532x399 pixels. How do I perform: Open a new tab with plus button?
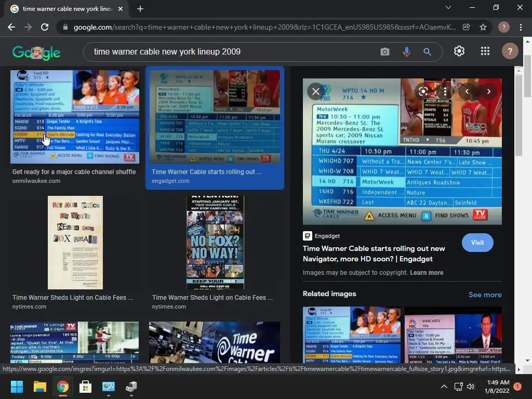tap(140, 9)
